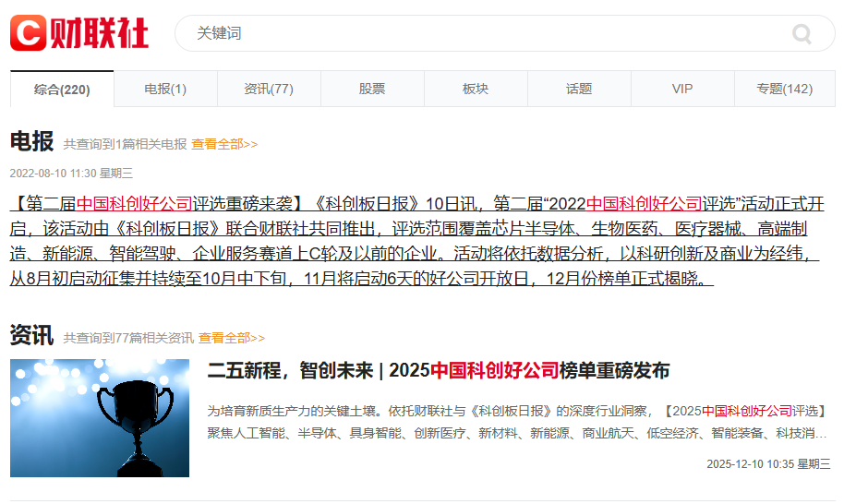
Task: Click the article summary starting 为培育新质生产力
Action: [516, 421]
